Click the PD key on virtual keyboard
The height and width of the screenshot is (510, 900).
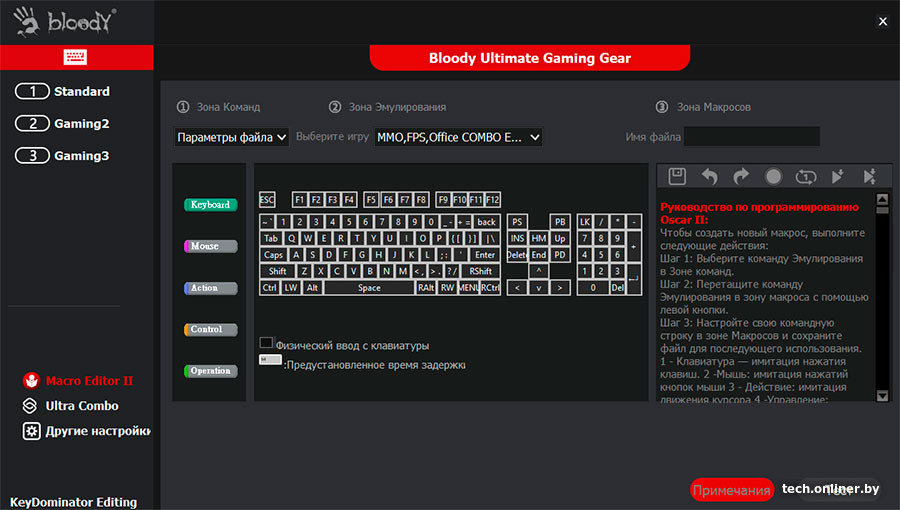point(560,255)
